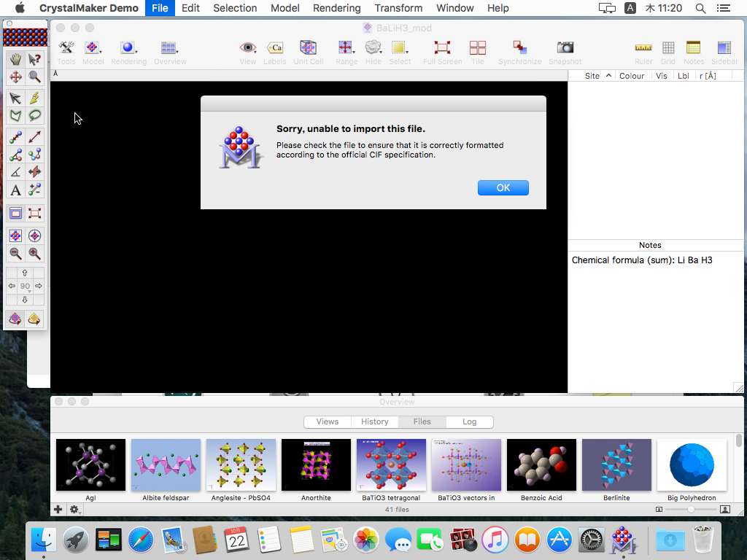This screenshot has width=747, height=560.
Task: Select the plane angle measuring tool
Action: (x=16, y=172)
